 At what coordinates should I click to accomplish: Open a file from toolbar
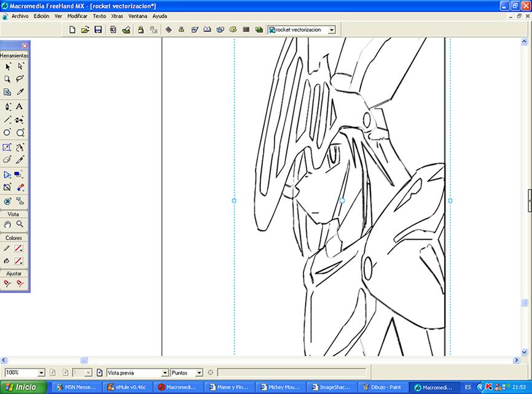pos(85,30)
